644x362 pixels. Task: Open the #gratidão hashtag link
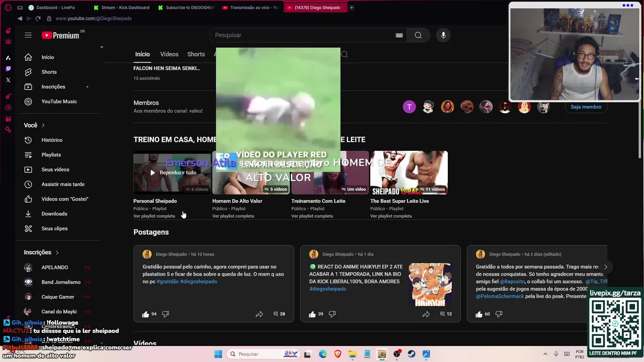168,282
